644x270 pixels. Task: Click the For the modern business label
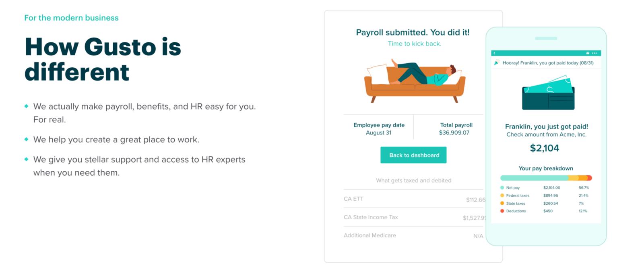click(71, 18)
